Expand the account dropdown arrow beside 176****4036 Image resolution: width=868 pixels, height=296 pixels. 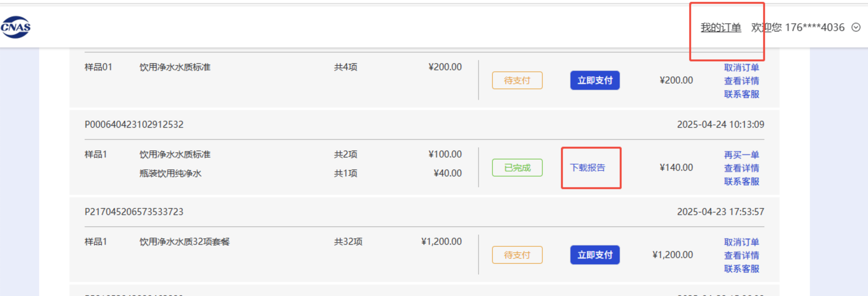coord(856,27)
